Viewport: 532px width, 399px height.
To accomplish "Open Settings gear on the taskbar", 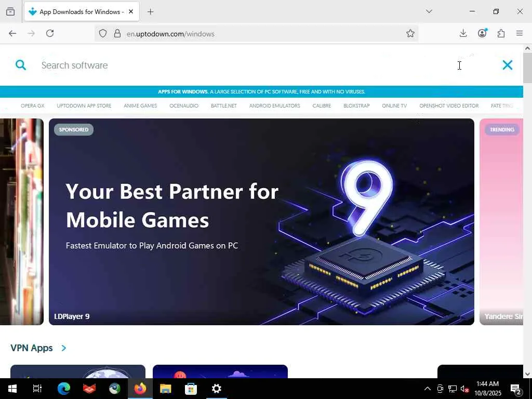I will (217, 389).
